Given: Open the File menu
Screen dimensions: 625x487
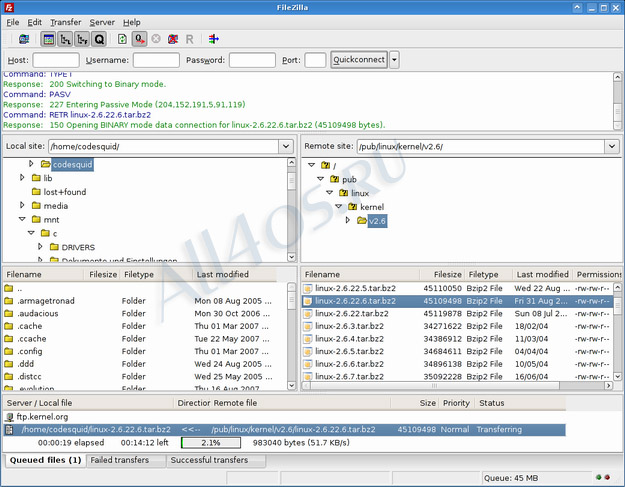Looking at the screenshot, I should [x=12, y=22].
